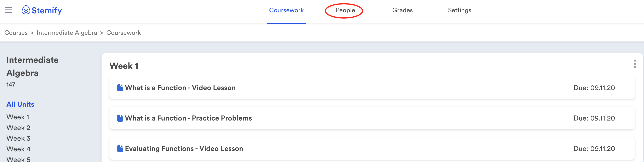This screenshot has width=644, height=162.
Task: Select Week 4 unit in sidebar
Action: point(18,149)
